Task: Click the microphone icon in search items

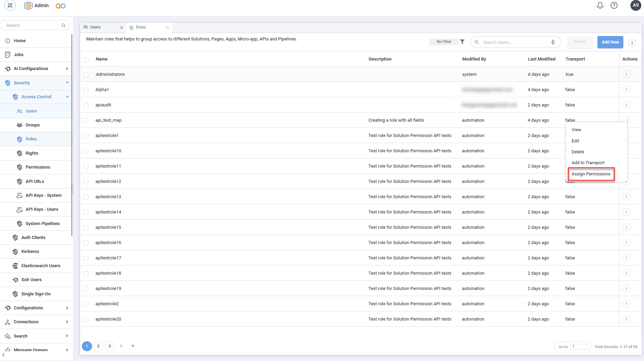Action: click(553, 42)
